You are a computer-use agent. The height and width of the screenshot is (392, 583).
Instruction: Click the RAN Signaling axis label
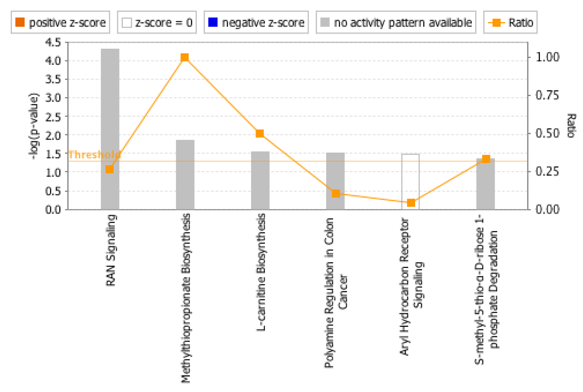(111, 250)
